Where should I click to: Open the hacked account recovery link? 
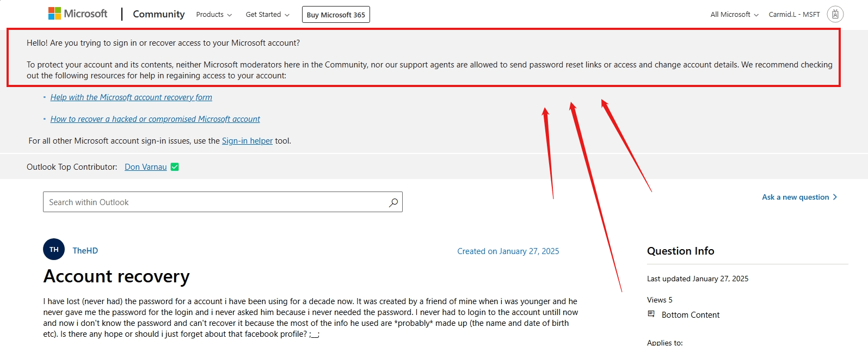155,119
